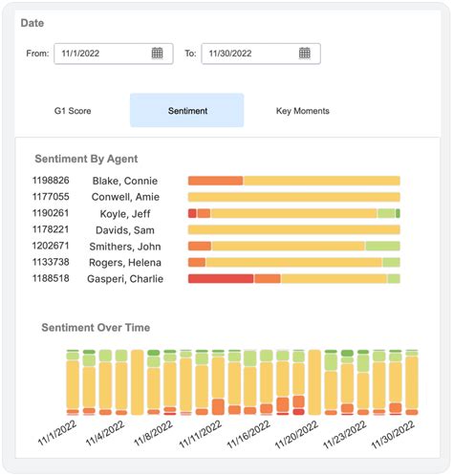Click green segment of Smithers, John bar
Image resolution: width=453 pixels, height=476 pixels.
pos(383,246)
